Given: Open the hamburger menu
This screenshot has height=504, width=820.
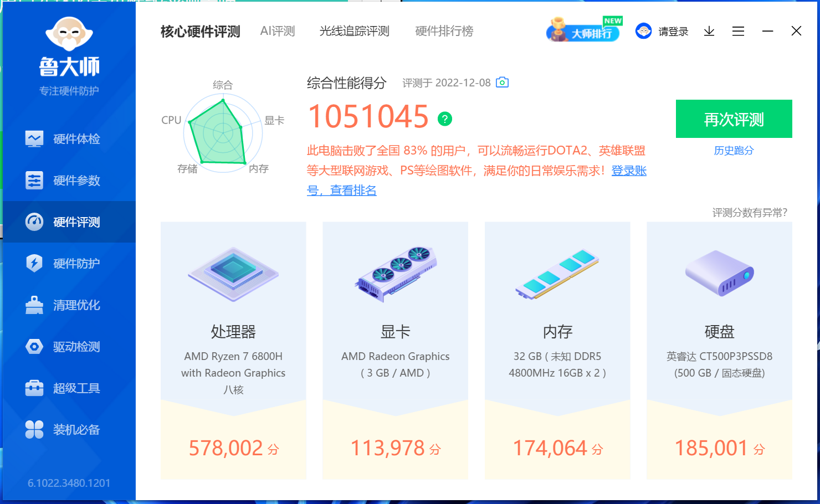Looking at the screenshot, I should pos(738,31).
